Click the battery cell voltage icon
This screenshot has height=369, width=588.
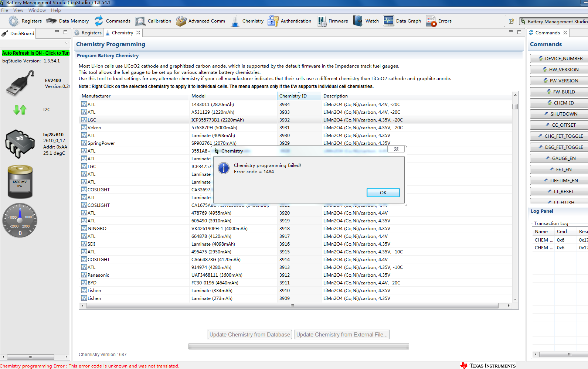20,182
